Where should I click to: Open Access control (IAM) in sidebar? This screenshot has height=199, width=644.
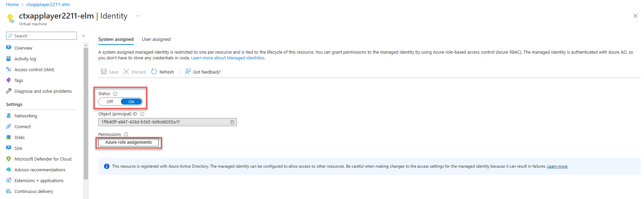pyautogui.click(x=34, y=70)
